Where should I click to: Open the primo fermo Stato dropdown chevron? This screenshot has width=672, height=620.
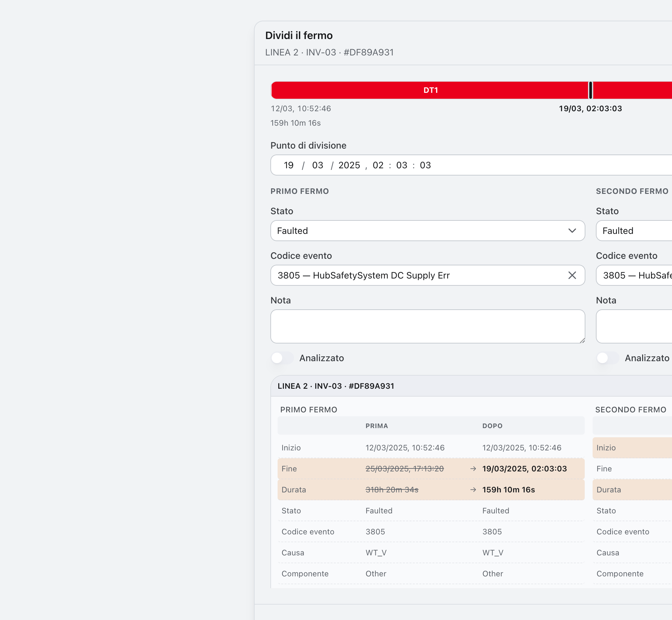[x=572, y=231]
